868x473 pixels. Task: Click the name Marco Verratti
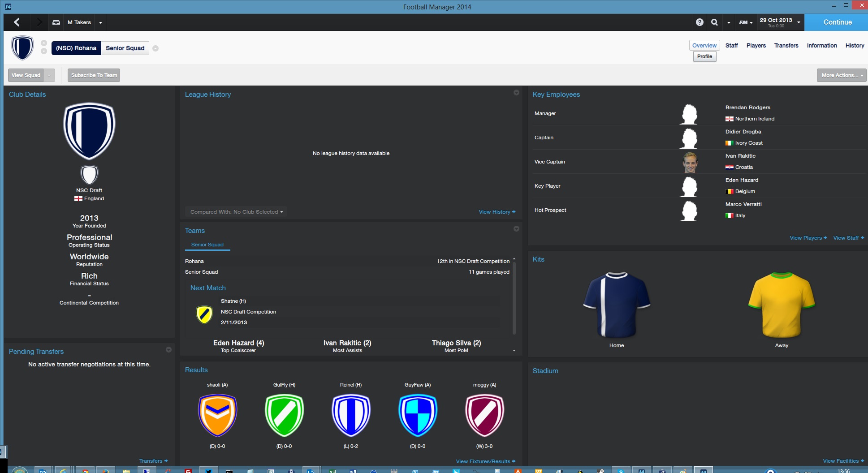click(x=743, y=204)
